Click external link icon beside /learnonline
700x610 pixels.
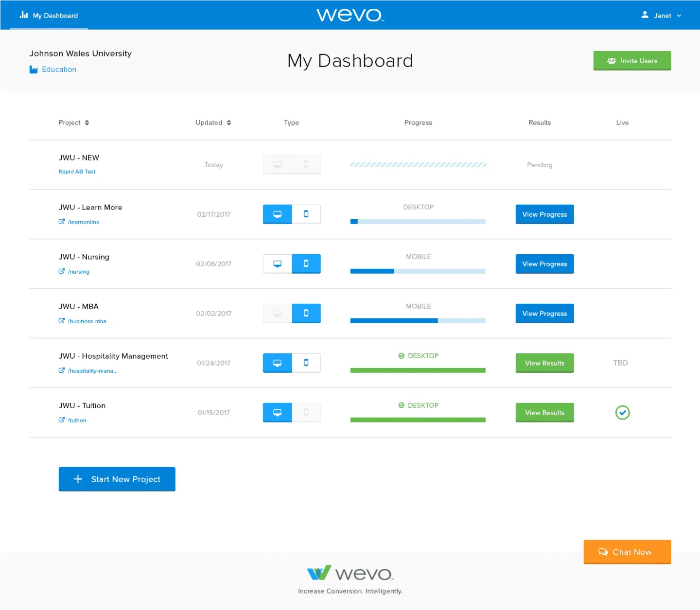[x=62, y=222]
